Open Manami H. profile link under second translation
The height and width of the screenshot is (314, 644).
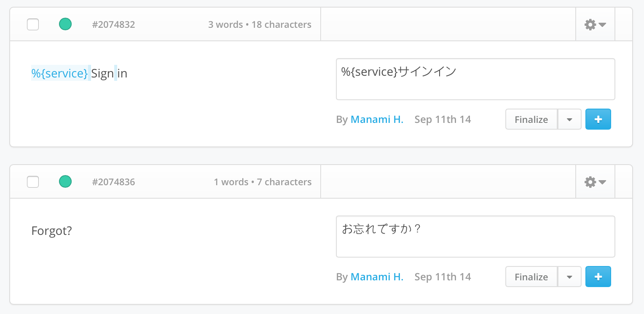[x=377, y=277]
